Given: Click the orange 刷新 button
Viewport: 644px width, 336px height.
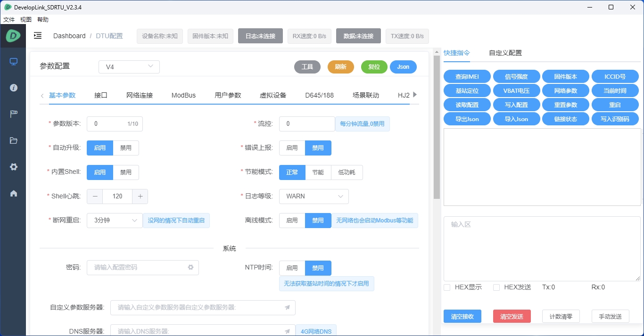Looking at the screenshot, I should [341, 67].
